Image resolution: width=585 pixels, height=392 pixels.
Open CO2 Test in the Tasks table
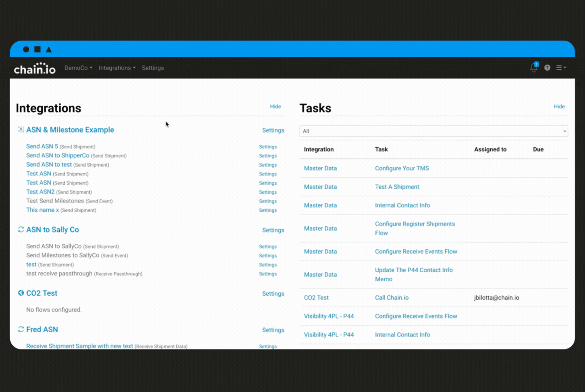pos(316,298)
